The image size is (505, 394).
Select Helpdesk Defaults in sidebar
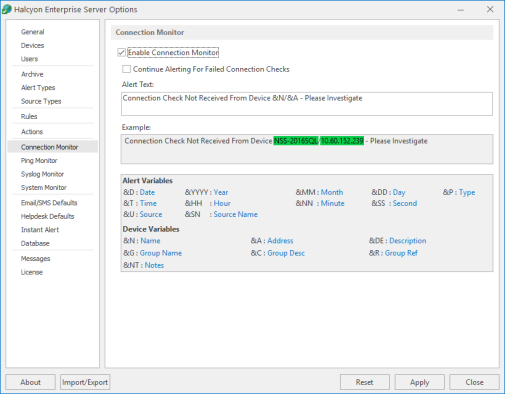[47, 216]
